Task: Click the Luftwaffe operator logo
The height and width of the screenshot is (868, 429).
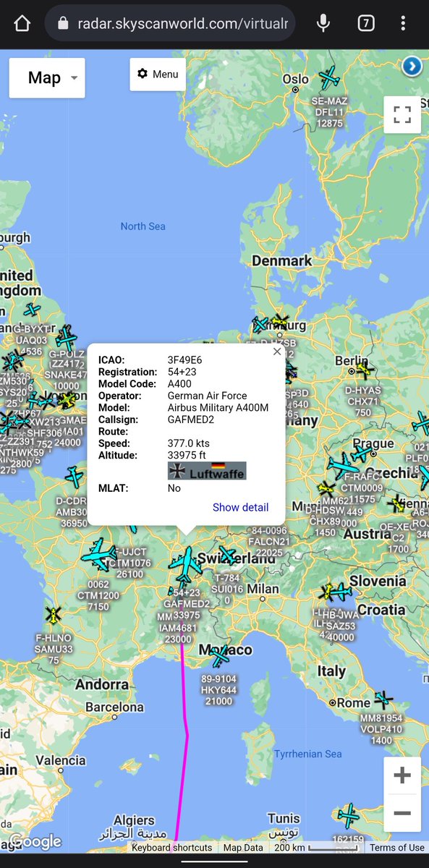Action: [x=207, y=471]
